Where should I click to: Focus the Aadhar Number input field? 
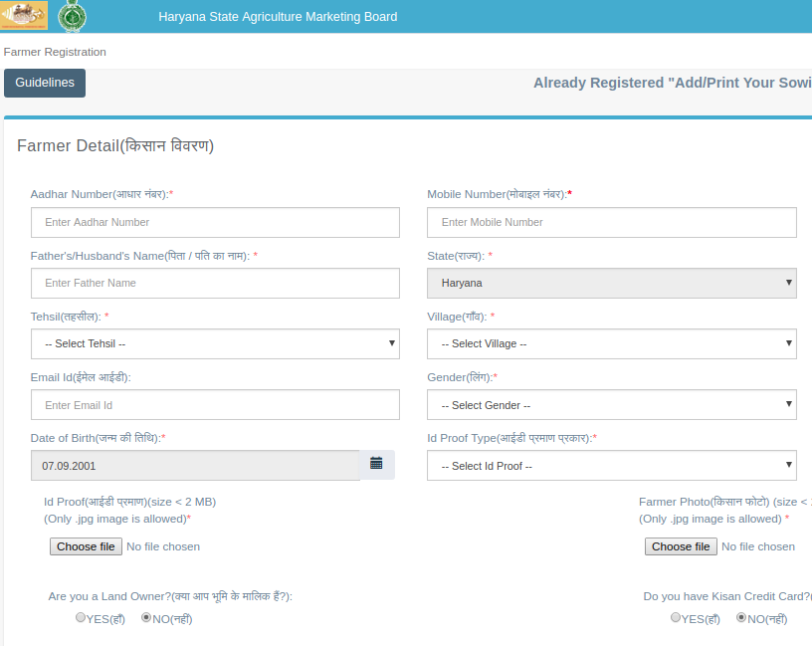point(215,222)
